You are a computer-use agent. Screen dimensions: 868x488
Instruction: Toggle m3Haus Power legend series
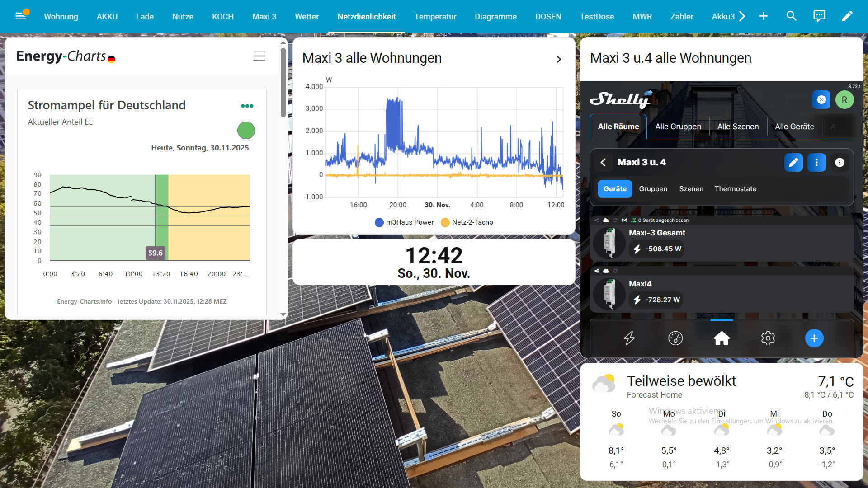tap(404, 222)
